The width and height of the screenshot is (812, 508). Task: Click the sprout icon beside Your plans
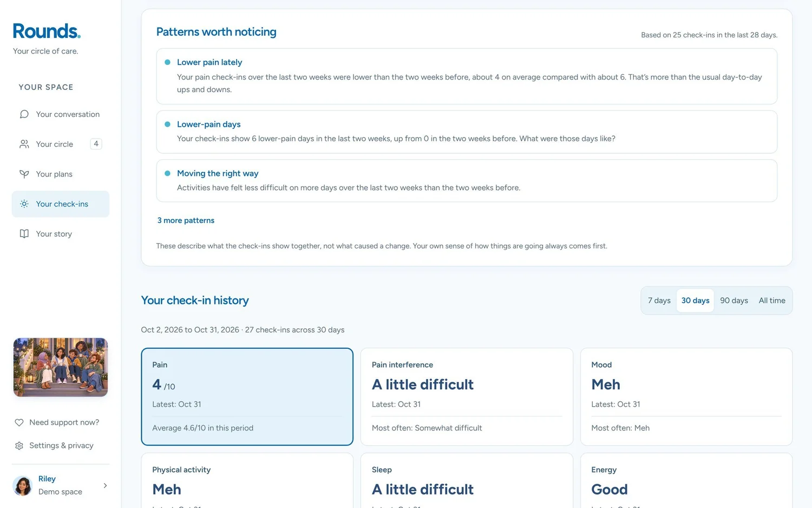(x=24, y=174)
